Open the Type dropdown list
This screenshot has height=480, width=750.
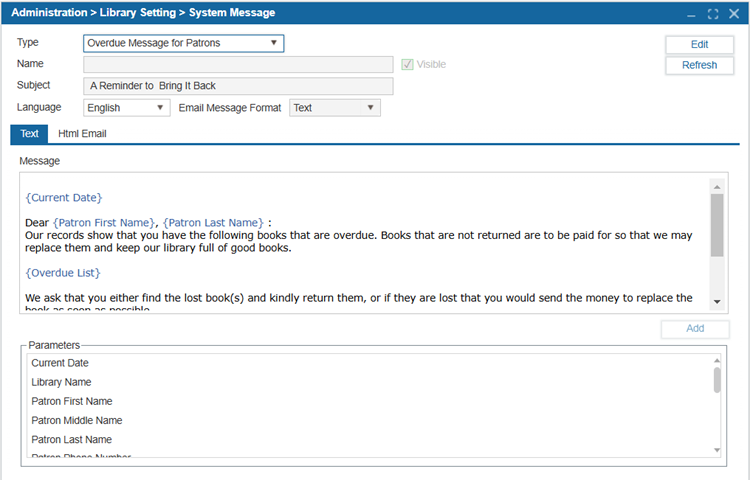pos(274,43)
